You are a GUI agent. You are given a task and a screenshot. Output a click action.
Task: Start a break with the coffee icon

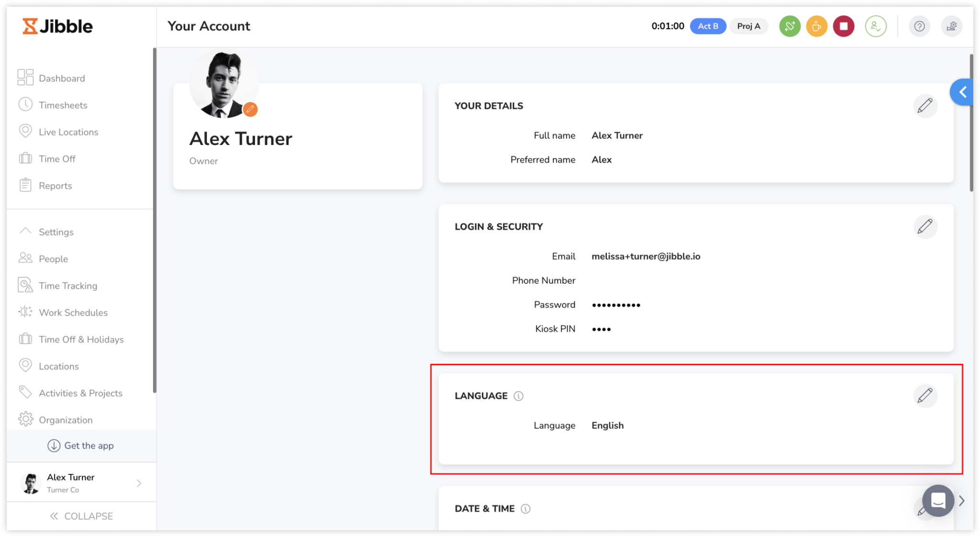(816, 26)
